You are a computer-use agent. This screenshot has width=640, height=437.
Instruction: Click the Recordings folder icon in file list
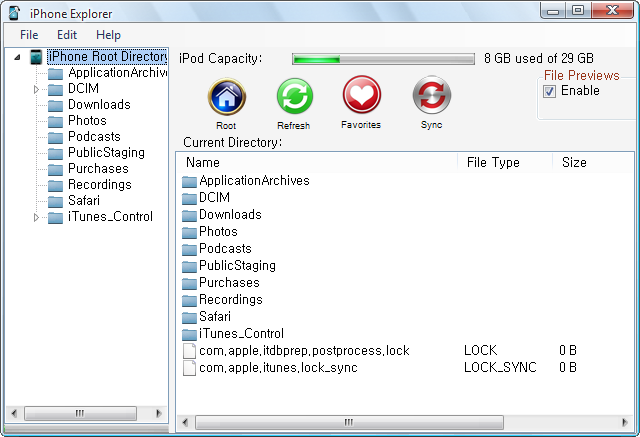(x=189, y=300)
